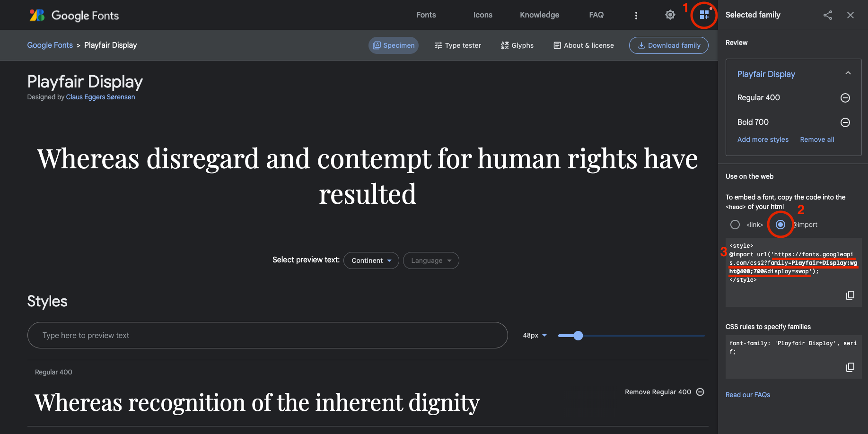Switch to the Type tester tab
Image resolution: width=868 pixels, height=434 pixels.
(458, 45)
